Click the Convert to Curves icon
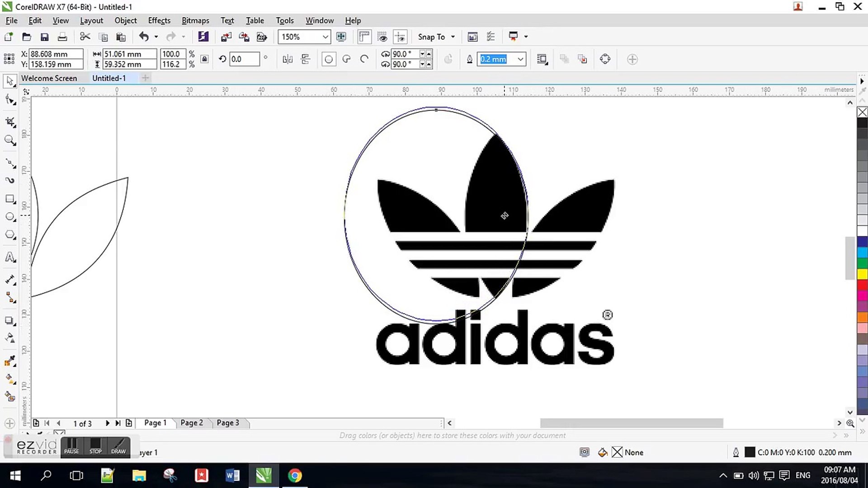Viewport: 868px width, 488px height. (605, 59)
